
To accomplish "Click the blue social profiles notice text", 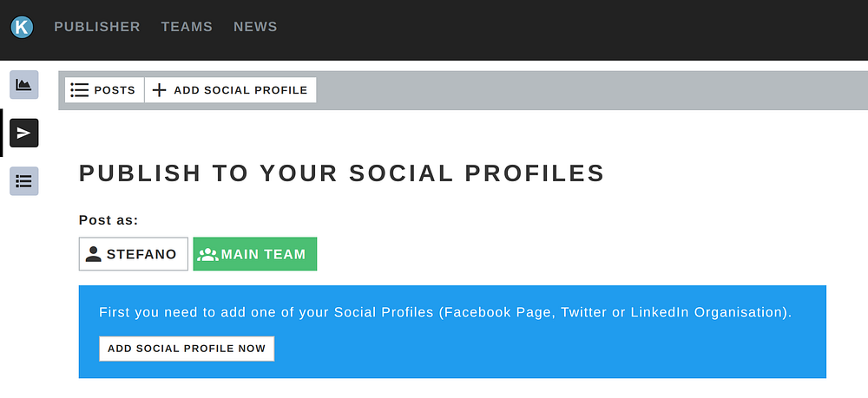I will click(445, 312).
